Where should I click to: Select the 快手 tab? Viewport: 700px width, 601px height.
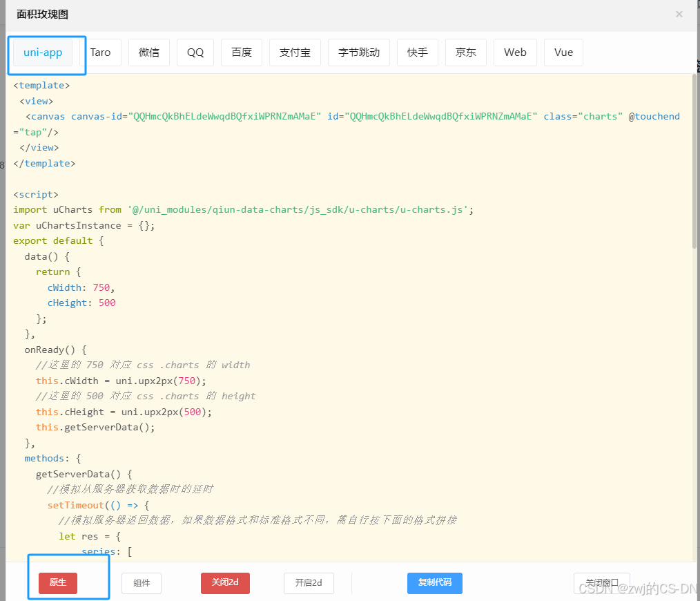(x=418, y=53)
